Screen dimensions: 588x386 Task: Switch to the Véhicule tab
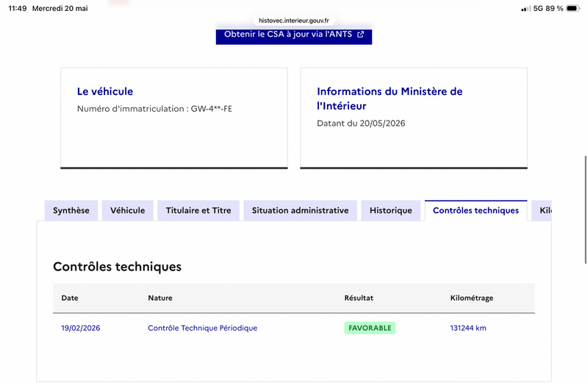(x=127, y=210)
